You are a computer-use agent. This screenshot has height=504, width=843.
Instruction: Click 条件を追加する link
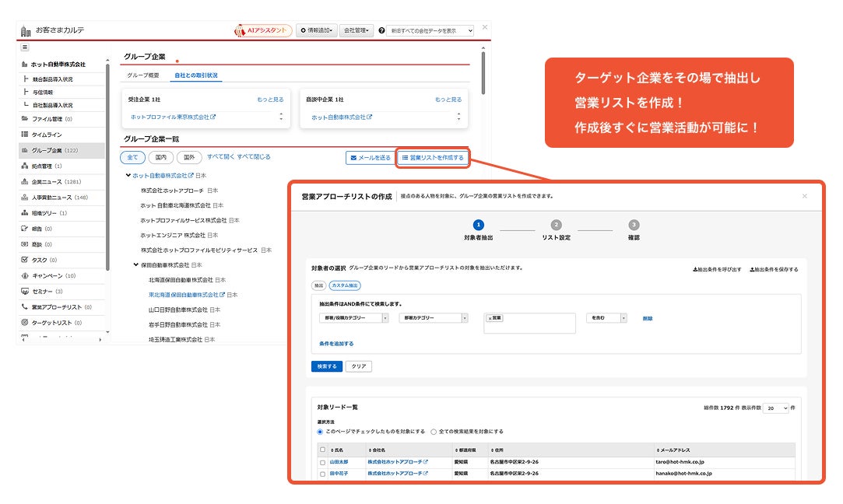[336, 343]
